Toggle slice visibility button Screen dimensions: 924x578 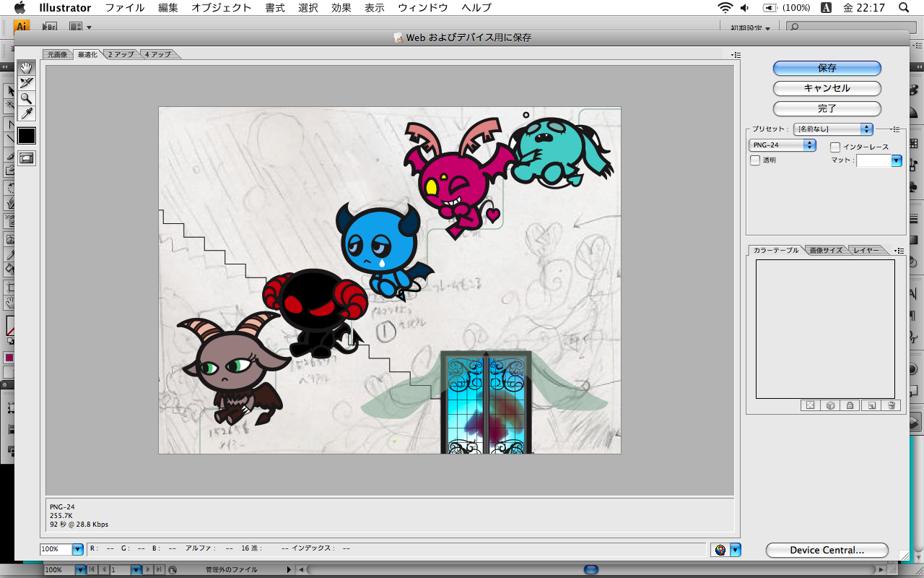click(x=26, y=158)
